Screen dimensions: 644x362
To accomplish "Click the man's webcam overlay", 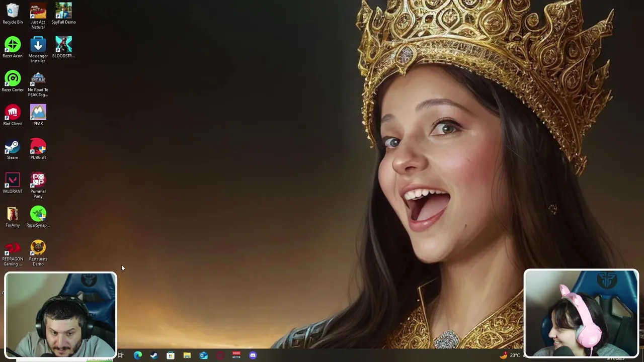I will pyautogui.click(x=61, y=315).
